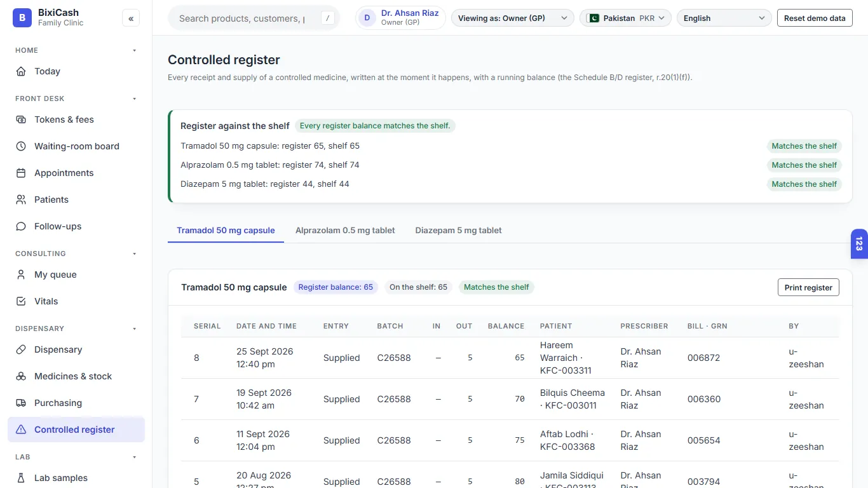Select the Tramadol 50 mg capsule tab
Screen dimensions: 868x488
[x=226, y=230]
